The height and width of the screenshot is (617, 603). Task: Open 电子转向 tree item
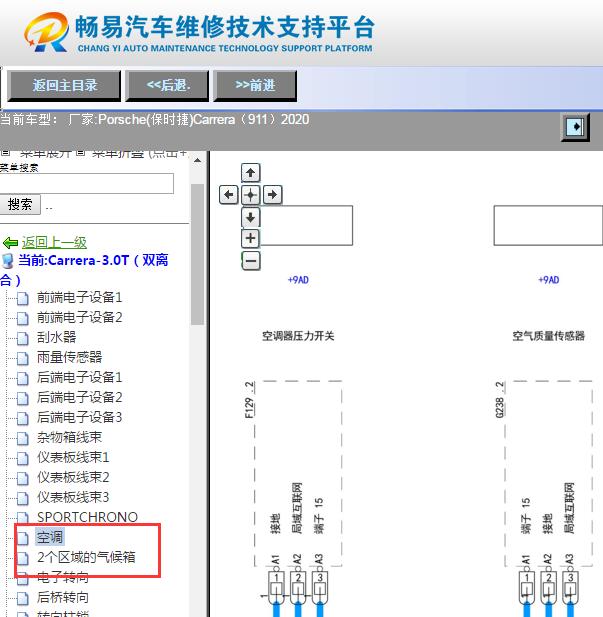[x=63, y=577]
